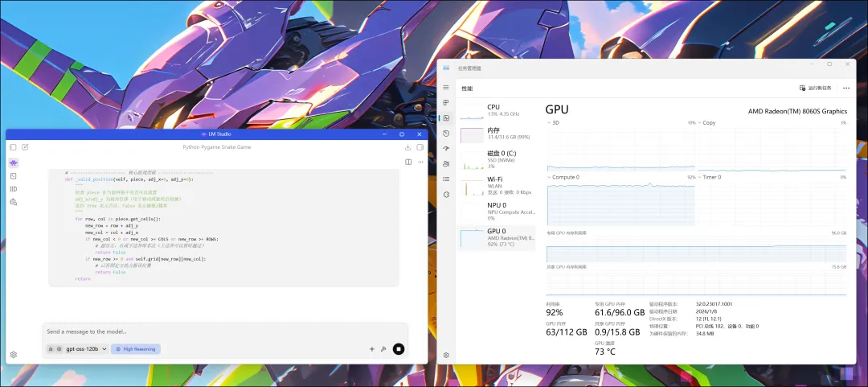
Task: Open App history page in Task Manager
Action: (x=446, y=133)
